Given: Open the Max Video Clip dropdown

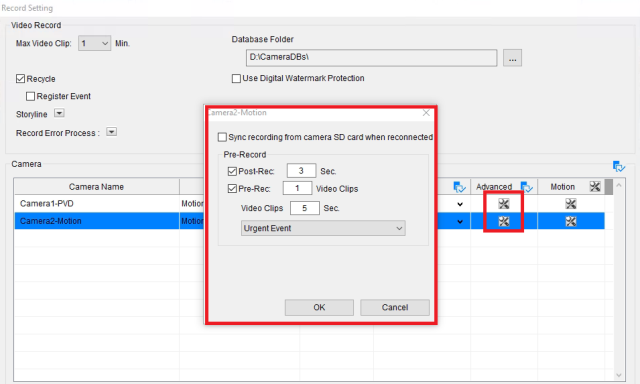Looking at the screenshot, I should 94,43.
